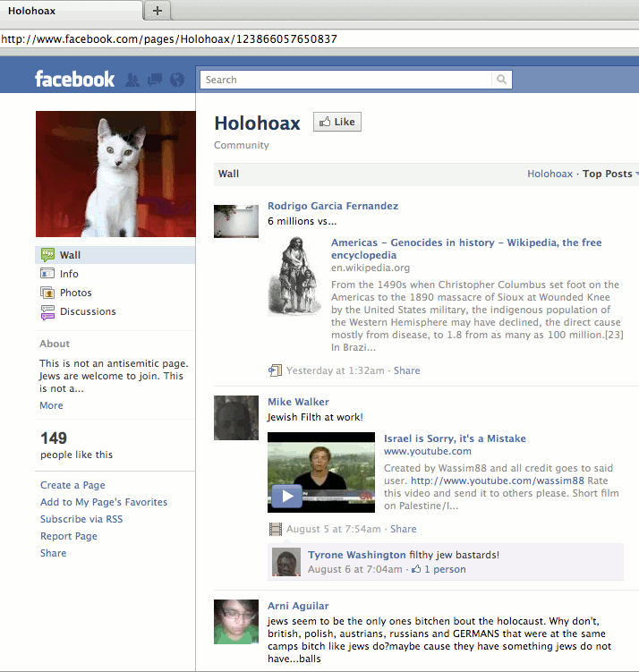Screen dimensions: 639x672
Task: Select the Holohoax browser tab
Action: click(x=71, y=11)
